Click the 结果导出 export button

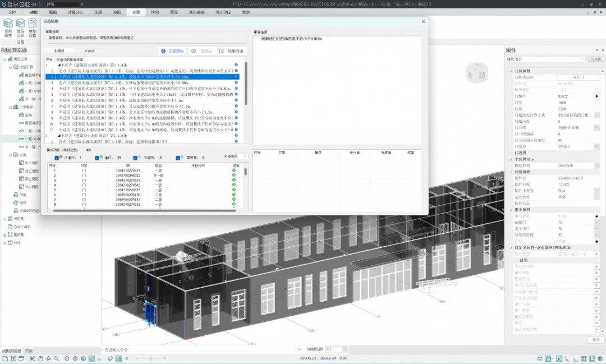point(232,50)
